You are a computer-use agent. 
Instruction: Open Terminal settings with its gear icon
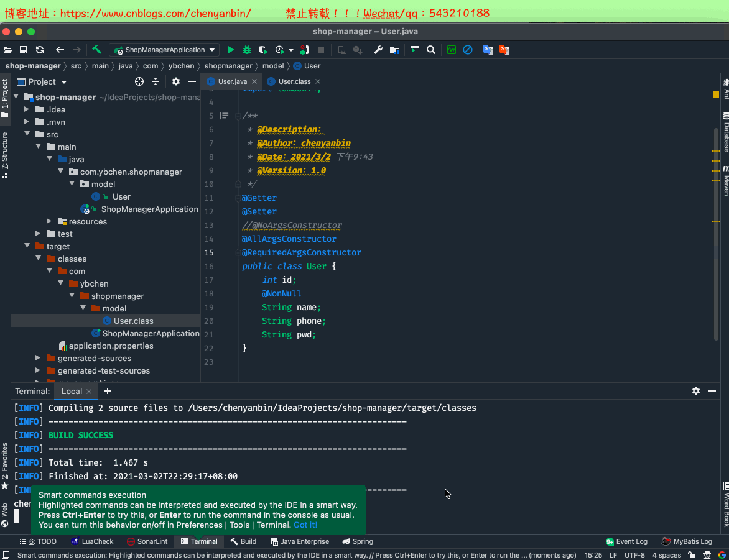695,391
